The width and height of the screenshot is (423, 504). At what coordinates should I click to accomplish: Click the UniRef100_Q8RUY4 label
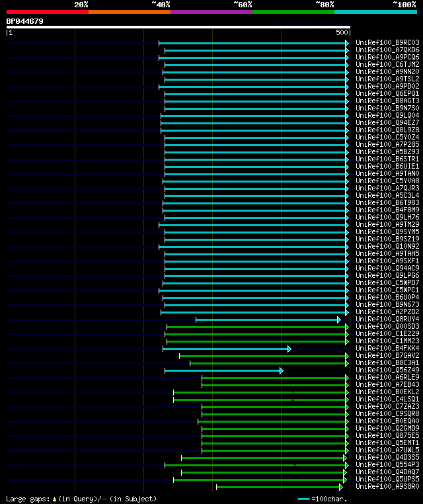(387, 319)
